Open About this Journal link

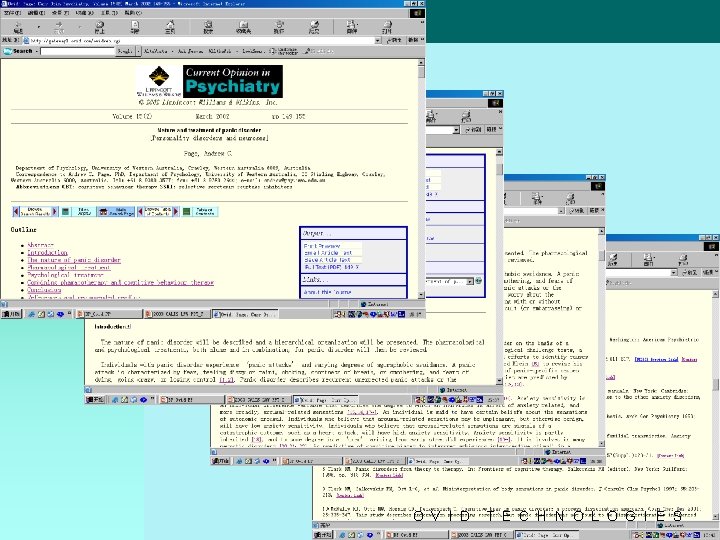tap(327, 292)
